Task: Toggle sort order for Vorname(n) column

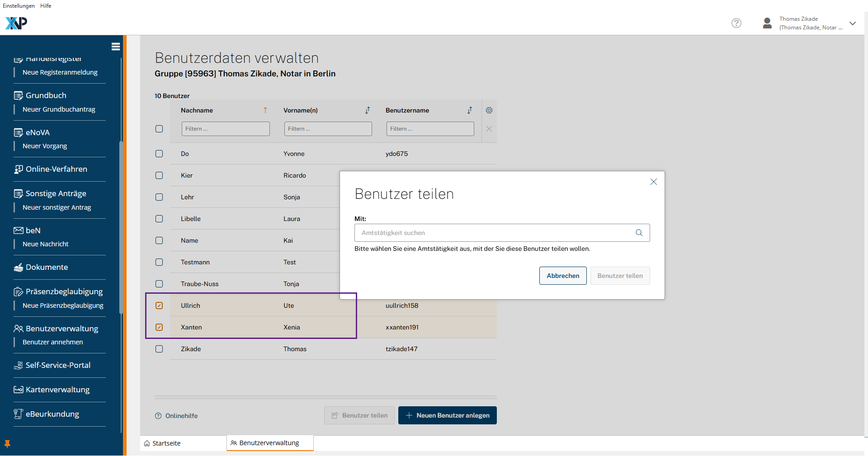Action: pyautogui.click(x=368, y=110)
